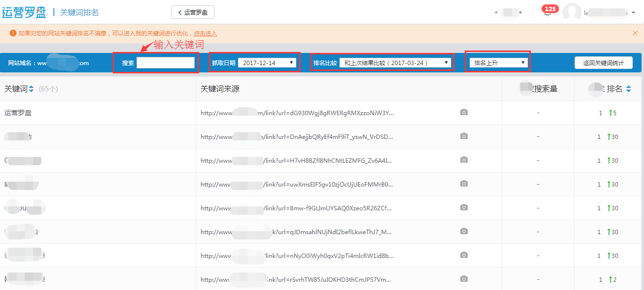The width and height of the screenshot is (644, 290).
Task: Click the 运营罗盘 back button
Action: pyautogui.click(x=193, y=12)
